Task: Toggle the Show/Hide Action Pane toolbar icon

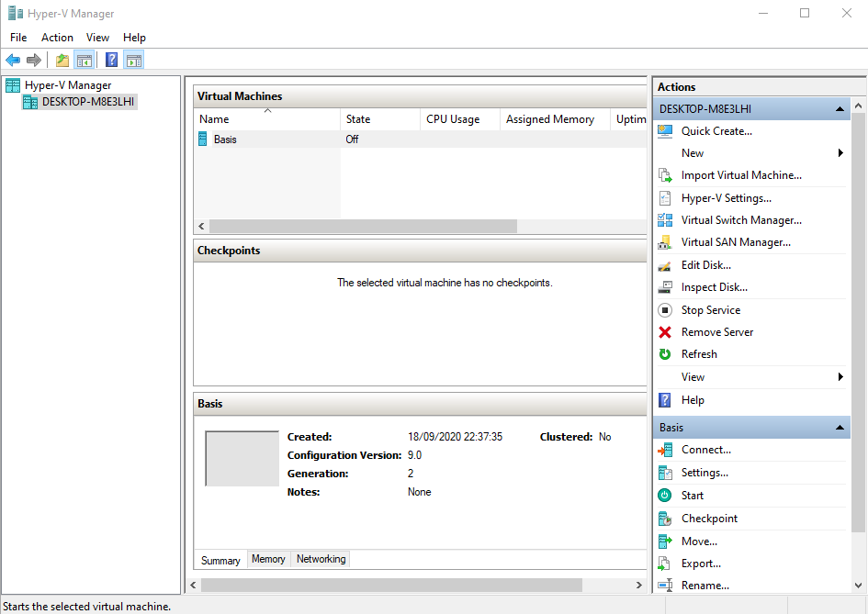Action: pyautogui.click(x=134, y=60)
